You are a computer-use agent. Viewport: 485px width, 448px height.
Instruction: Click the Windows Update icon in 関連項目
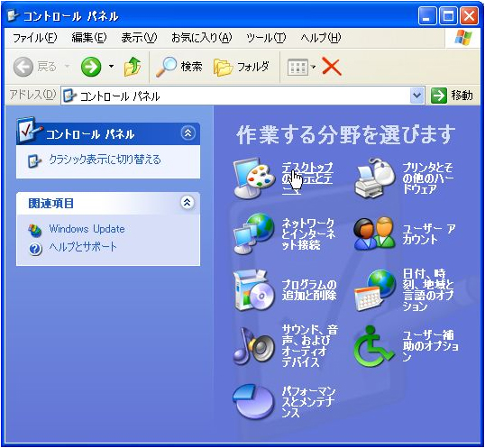(x=35, y=230)
